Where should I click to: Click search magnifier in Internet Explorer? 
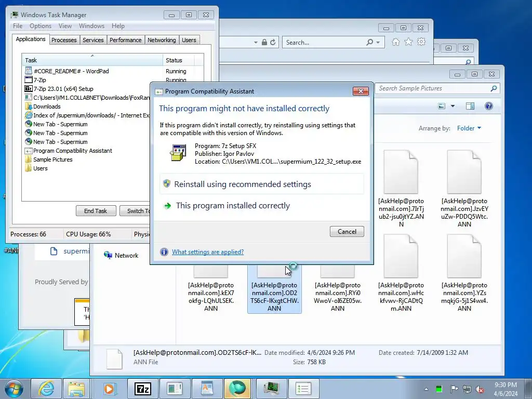click(x=370, y=42)
